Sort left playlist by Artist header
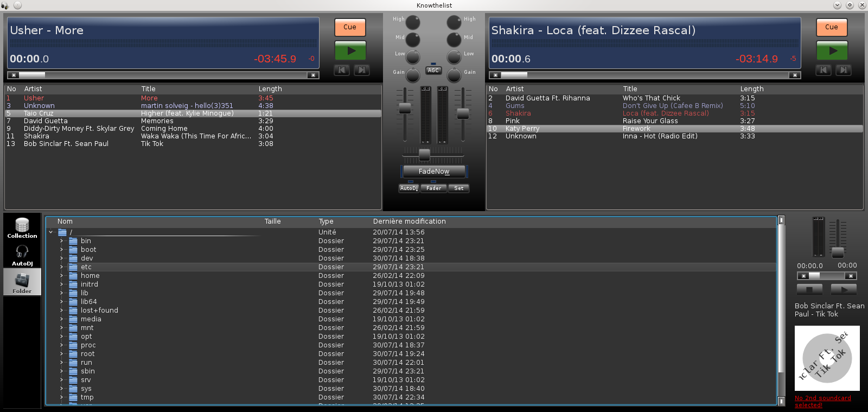The width and height of the screenshot is (868, 412). pos(33,89)
